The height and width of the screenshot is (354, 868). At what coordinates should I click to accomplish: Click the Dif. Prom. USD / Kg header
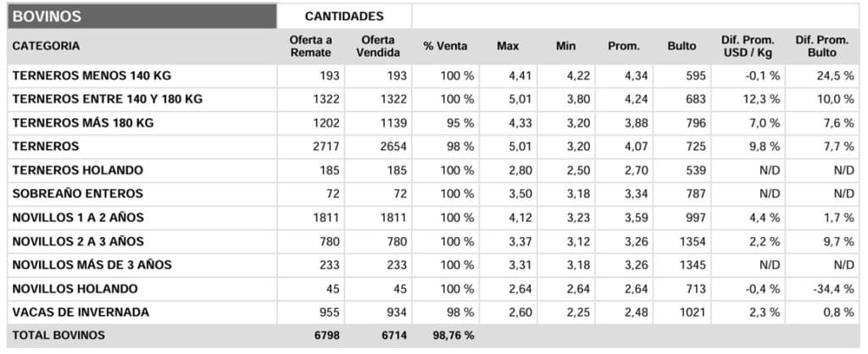[x=747, y=46]
